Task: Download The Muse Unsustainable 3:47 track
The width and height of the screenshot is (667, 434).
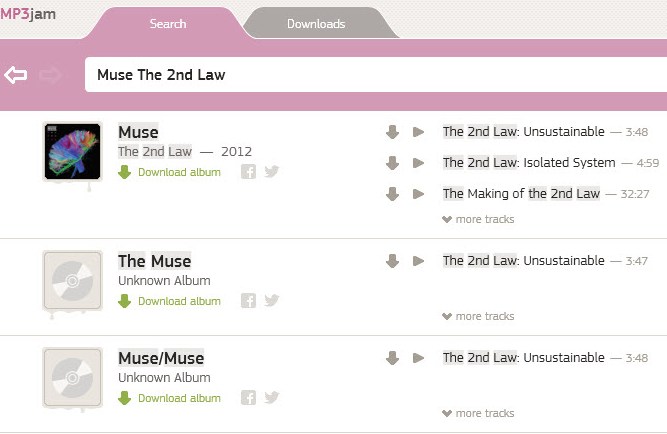Action: pyautogui.click(x=392, y=261)
